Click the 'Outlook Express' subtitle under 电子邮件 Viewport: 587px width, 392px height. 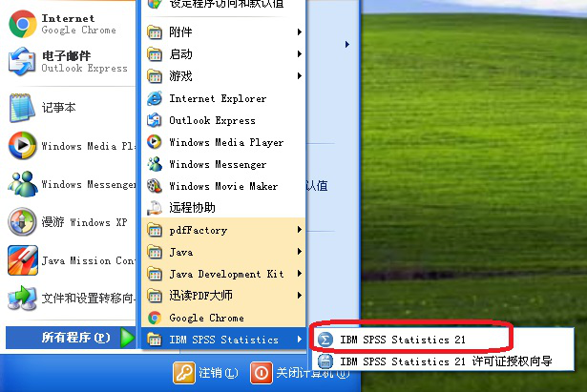click(x=84, y=68)
